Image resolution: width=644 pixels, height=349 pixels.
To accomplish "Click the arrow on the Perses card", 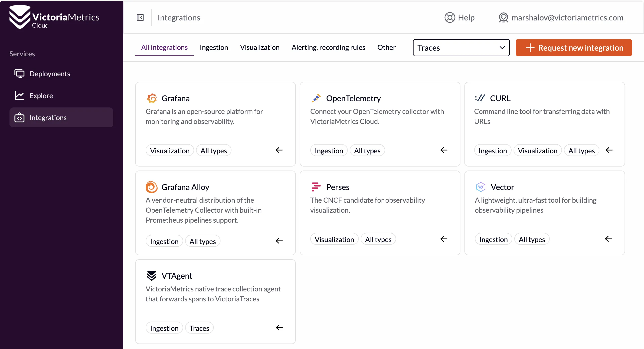I will [444, 239].
